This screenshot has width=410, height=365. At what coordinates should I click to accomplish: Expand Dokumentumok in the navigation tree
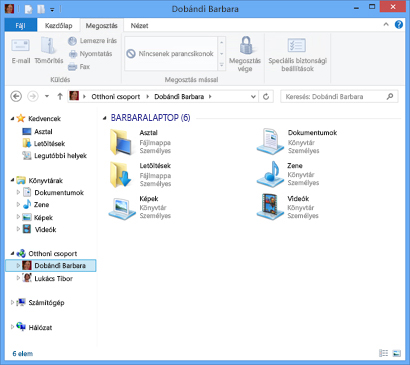coord(18,192)
